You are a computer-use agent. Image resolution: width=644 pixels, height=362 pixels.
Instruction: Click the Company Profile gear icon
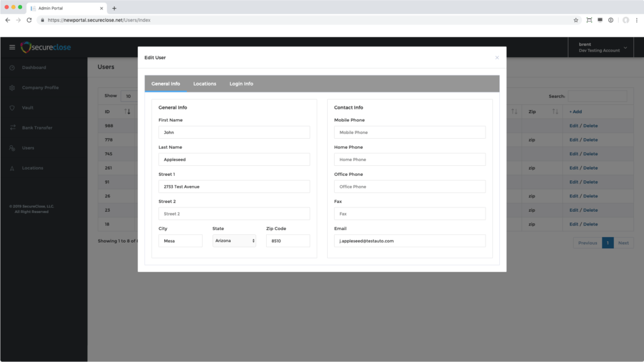12,87
